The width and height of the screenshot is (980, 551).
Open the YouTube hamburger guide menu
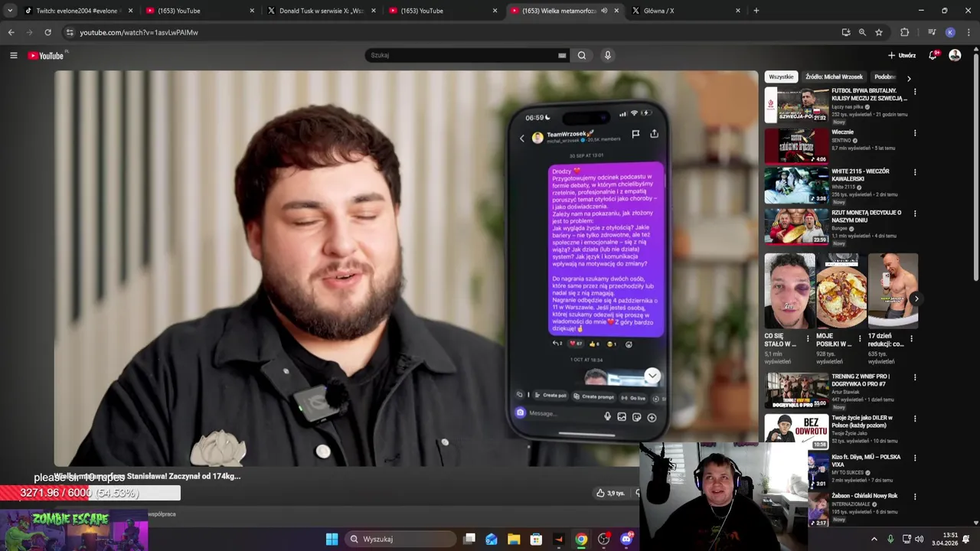(13, 55)
